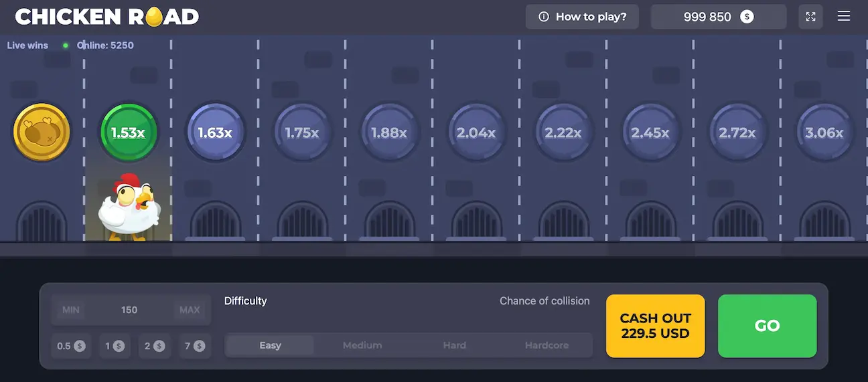Click the 2.04x multiplier coin
This screenshot has height=382, width=868.
click(x=476, y=132)
